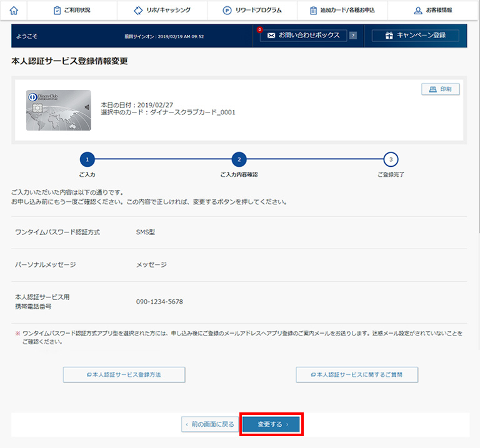Viewport: 480px width, 448px height.
Task: Go back with 前の画面に戻る button
Action: (210, 424)
